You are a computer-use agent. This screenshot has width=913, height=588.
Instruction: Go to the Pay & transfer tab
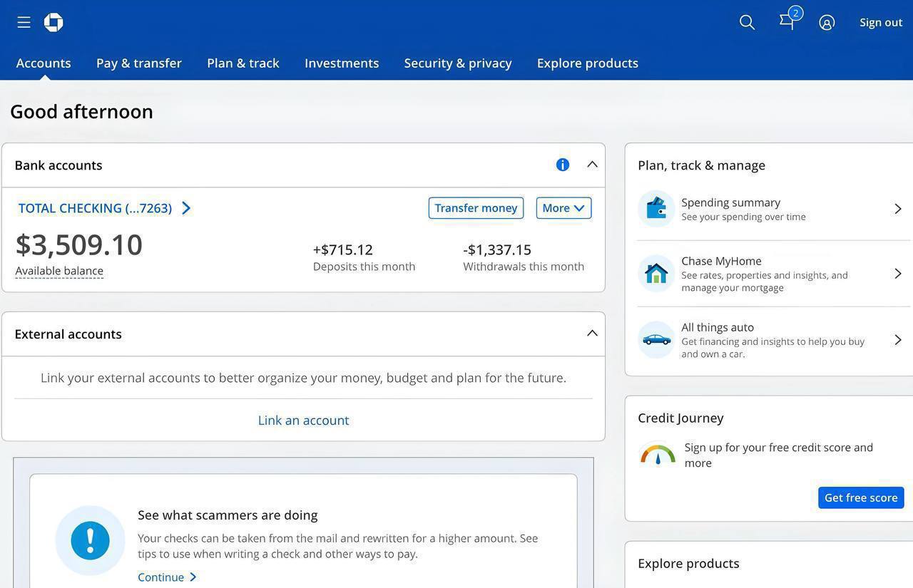(x=139, y=63)
